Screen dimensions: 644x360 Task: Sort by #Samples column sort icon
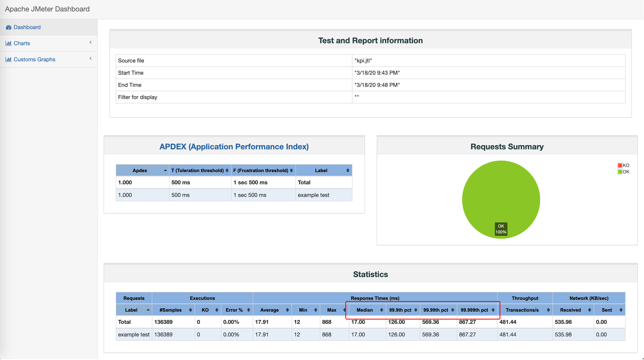coord(190,310)
